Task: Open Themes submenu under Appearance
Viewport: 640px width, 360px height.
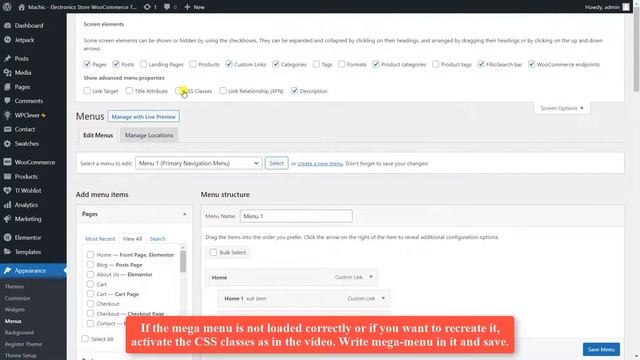Action: [x=14, y=287]
